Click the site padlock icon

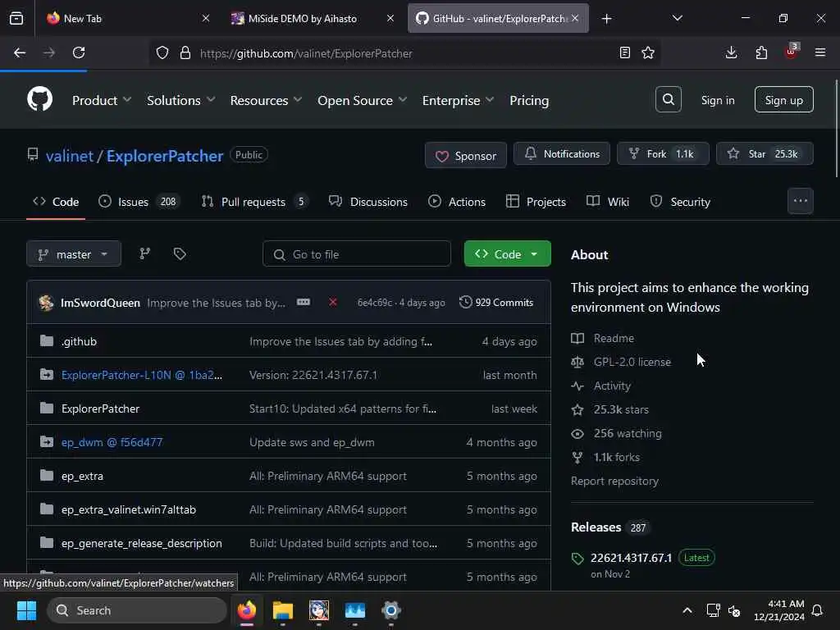pyautogui.click(x=185, y=52)
